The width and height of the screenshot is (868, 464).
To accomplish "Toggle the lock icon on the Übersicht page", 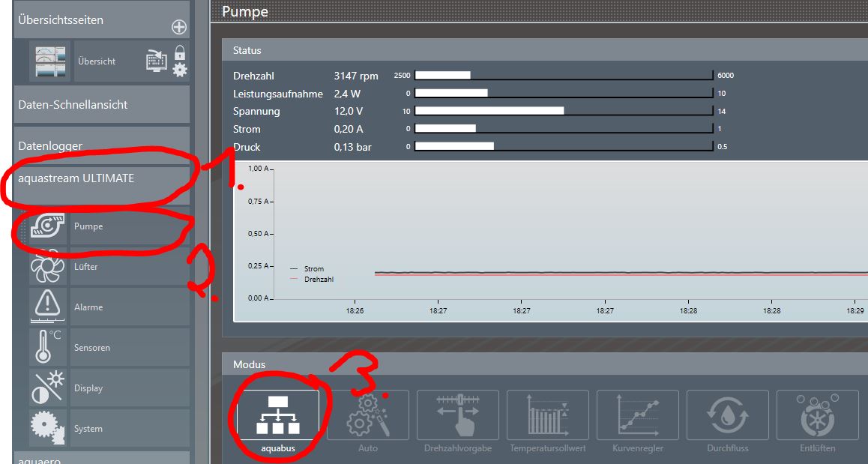I will coord(180,52).
